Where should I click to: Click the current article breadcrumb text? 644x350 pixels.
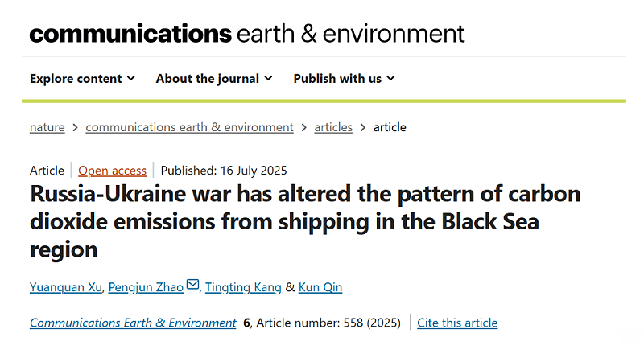tap(390, 127)
